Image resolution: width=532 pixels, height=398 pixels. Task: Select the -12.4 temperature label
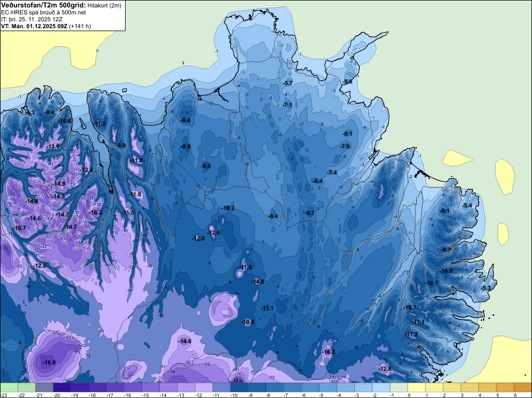(86, 170)
